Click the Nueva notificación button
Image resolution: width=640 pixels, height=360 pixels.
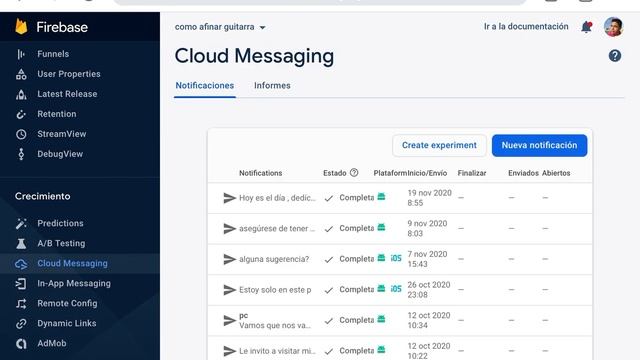tap(539, 145)
